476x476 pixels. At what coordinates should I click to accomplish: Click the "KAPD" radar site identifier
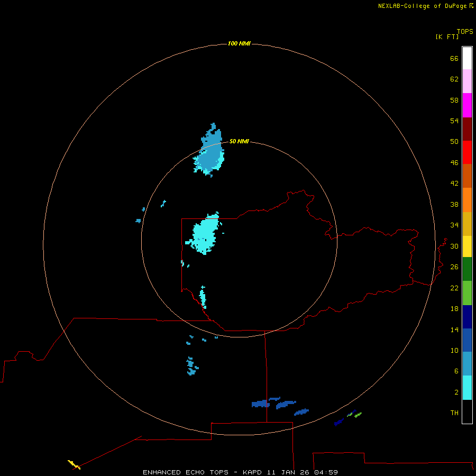[253, 472]
